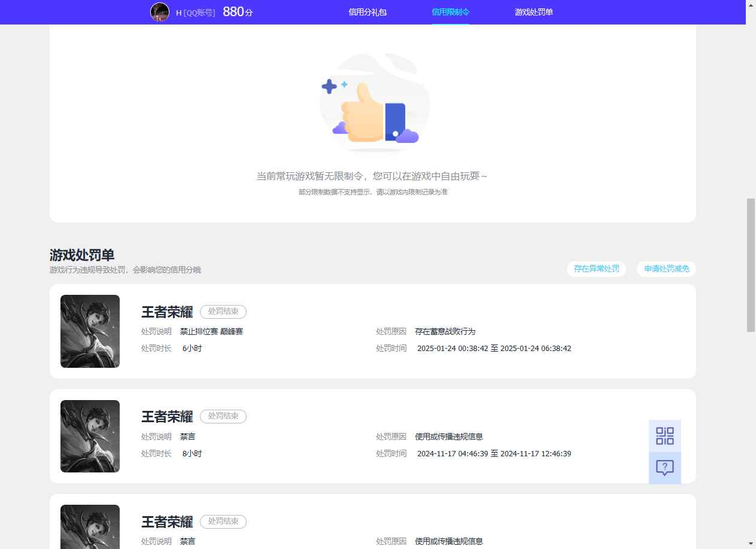Click 处罚结束 badge on 禁止排位赛 card
The height and width of the screenshot is (549, 756).
[223, 312]
